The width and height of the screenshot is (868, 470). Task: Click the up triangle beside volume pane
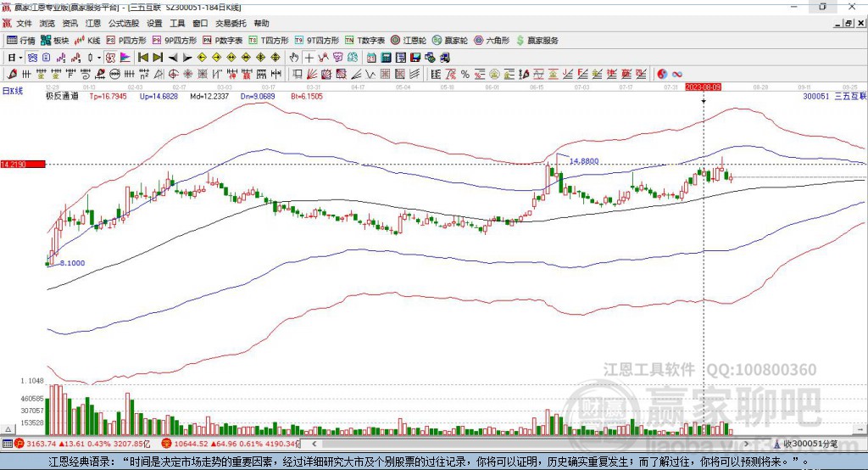point(8,429)
